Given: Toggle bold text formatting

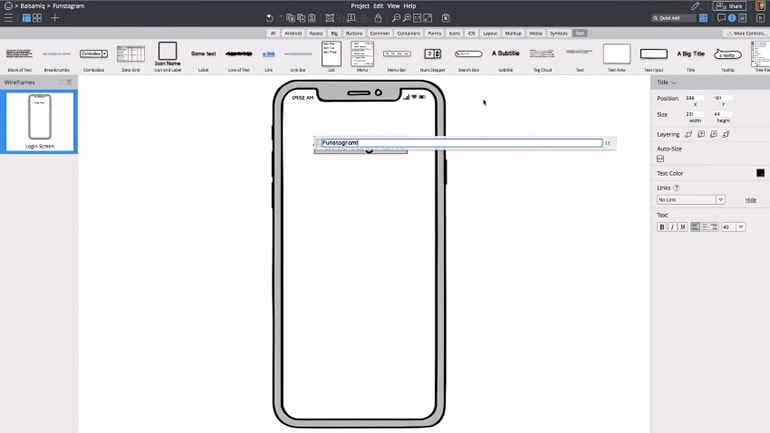Looking at the screenshot, I should pyautogui.click(x=661, y=227).
